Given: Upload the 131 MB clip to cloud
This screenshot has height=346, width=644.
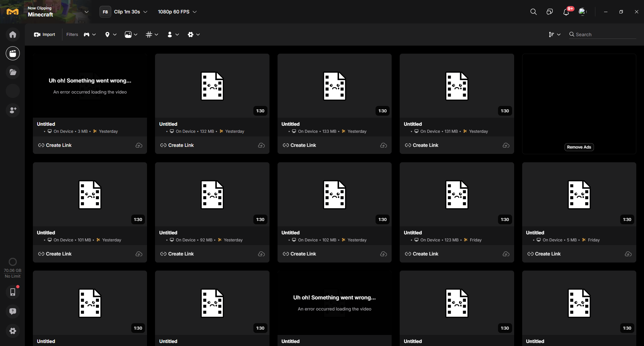Looking at the screenshot, I should point(506,145).
